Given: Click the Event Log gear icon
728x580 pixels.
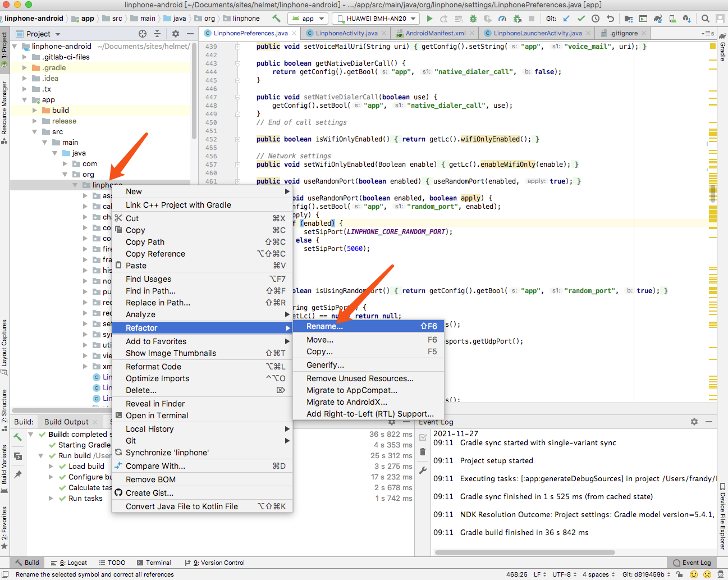Looking at the screenshot, I should coord(694,422).
